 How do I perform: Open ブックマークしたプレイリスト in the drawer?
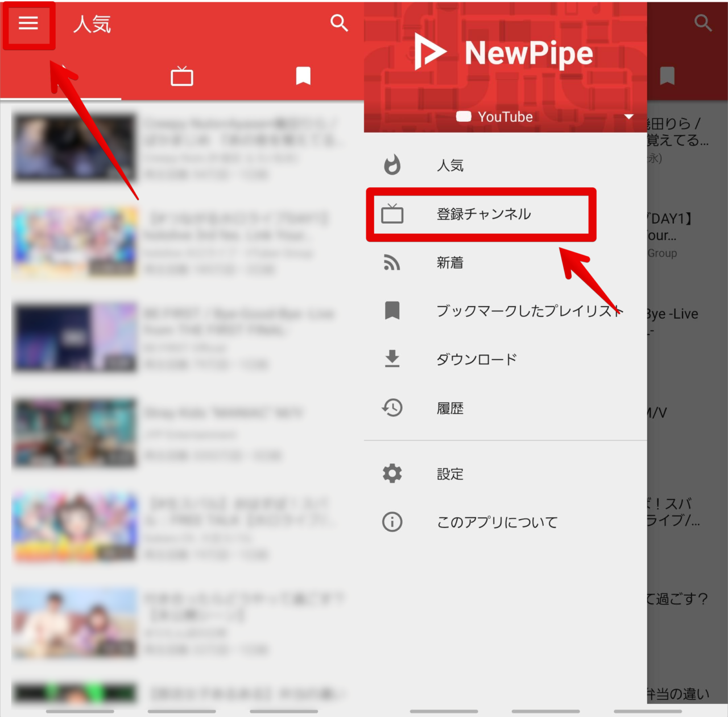506,311
